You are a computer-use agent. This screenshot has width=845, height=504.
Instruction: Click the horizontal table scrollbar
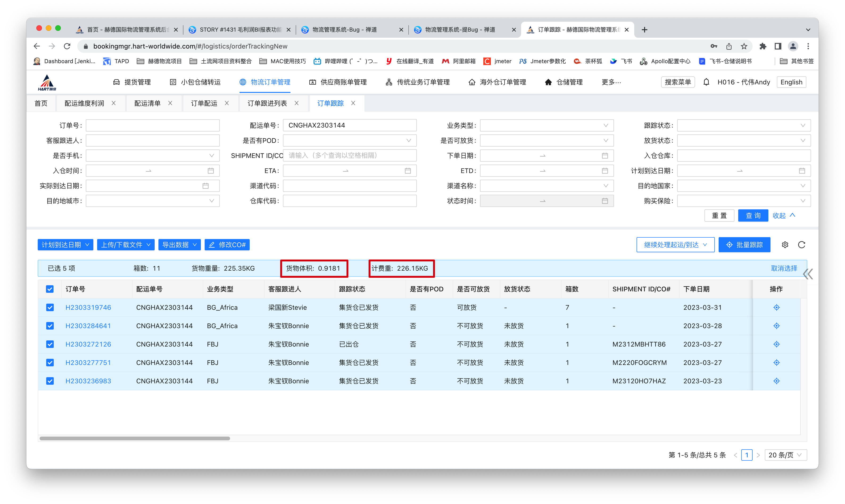coord(135,438)
